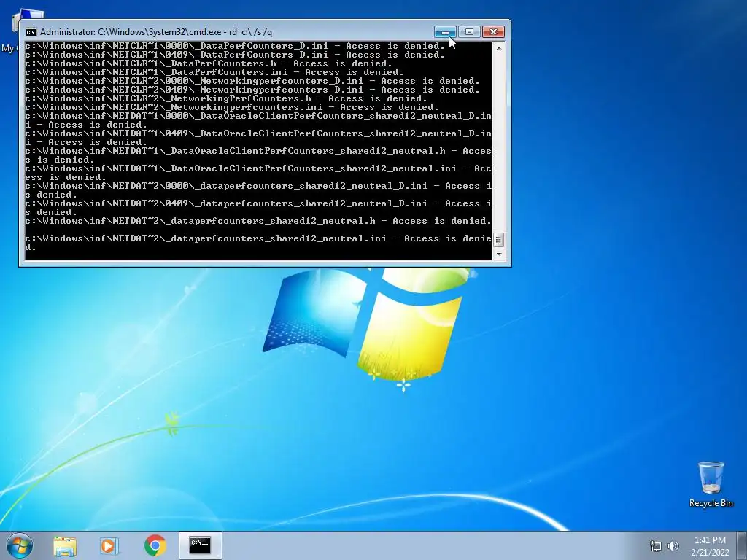This screenshot has width=747, height=560.
Task: Click the Show desktop button at taskbar end
Action: 743,545
